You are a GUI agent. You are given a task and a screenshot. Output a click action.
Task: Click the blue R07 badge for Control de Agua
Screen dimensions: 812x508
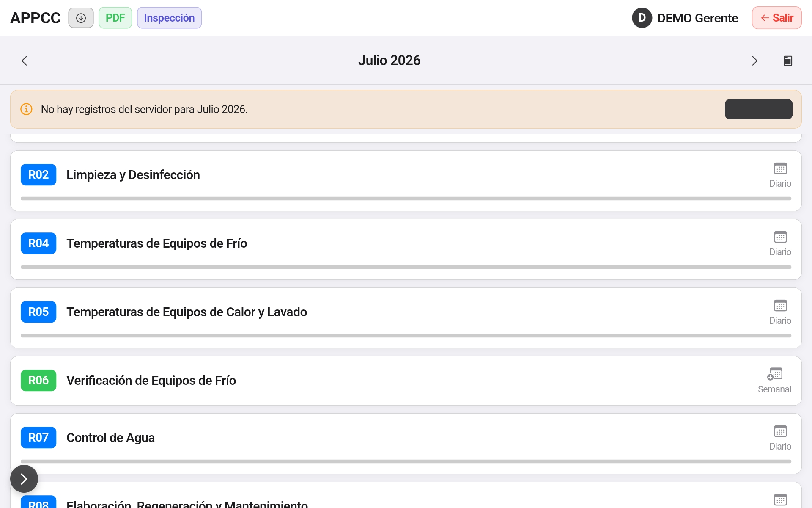pyautogui.click(x=38, y=437)
